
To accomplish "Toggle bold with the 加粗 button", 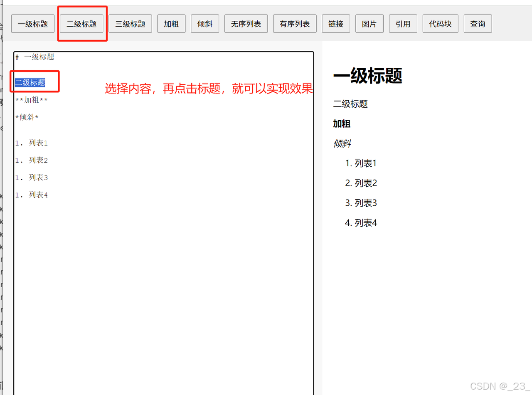I will point(171,24).
